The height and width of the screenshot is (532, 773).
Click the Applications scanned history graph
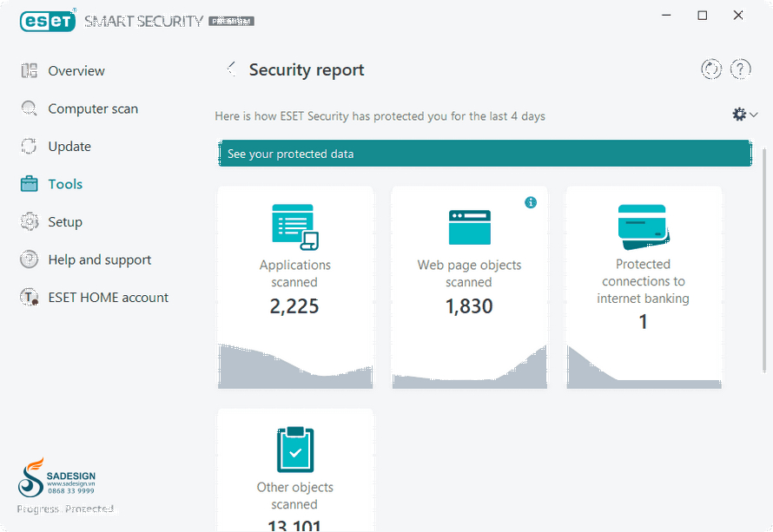[294, 366]
